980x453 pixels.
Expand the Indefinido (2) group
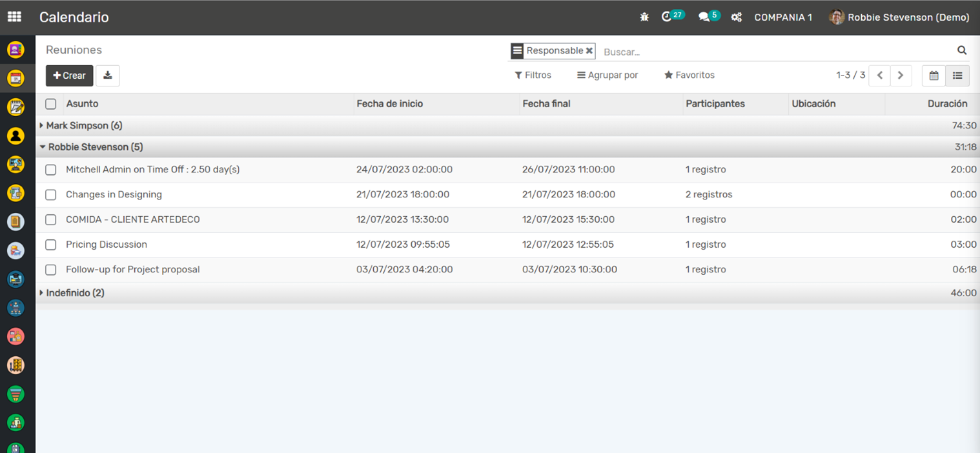click(x=72, y=293)
